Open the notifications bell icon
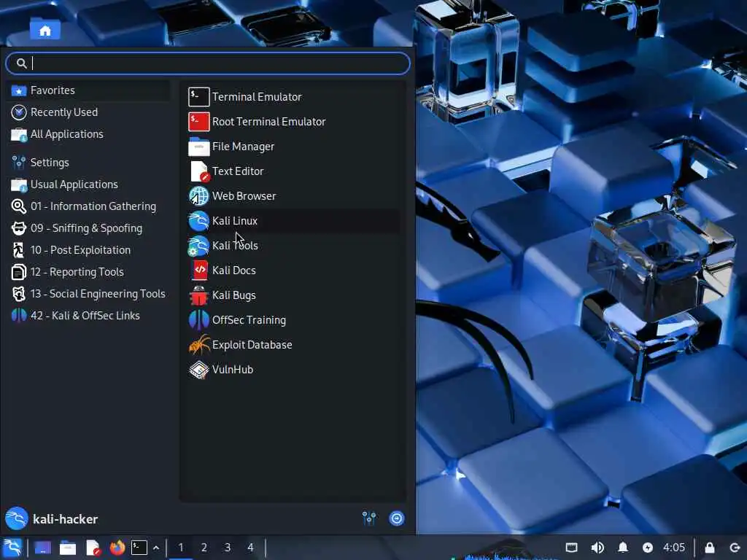 623,548
